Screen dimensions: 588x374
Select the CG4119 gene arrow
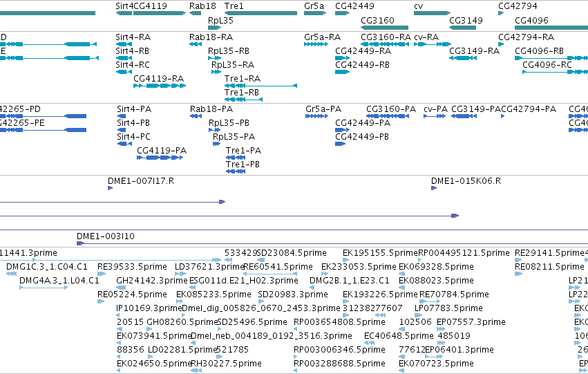pyautogui.click(x=160, y=13)
